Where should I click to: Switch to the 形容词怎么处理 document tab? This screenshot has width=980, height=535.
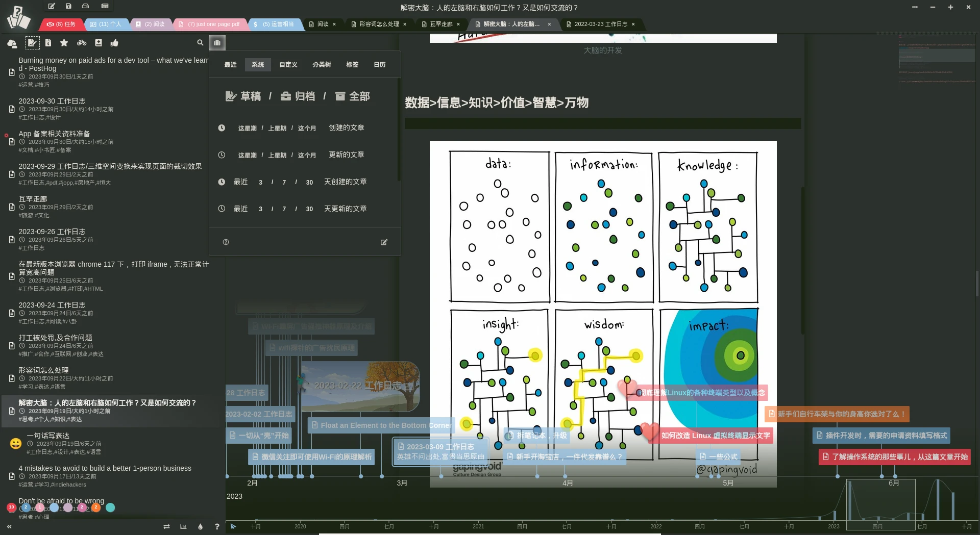click(379, 24)
